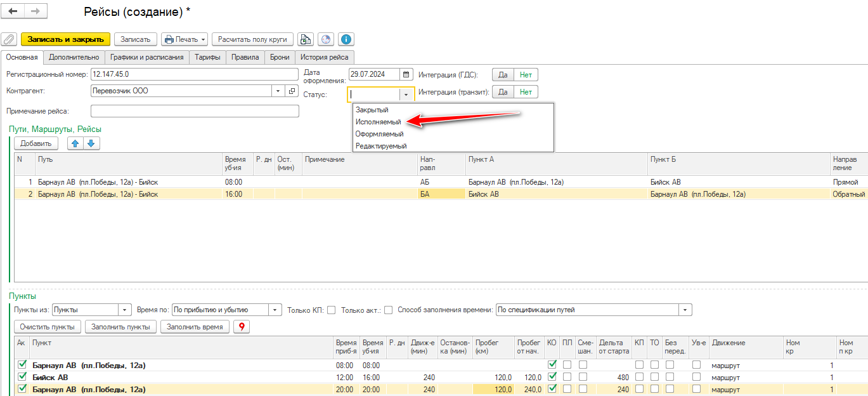Viewport: 868px width, 396px height.
Task: Open Контрагент record with the open-form icon
Action: click(x=292, y=91)
